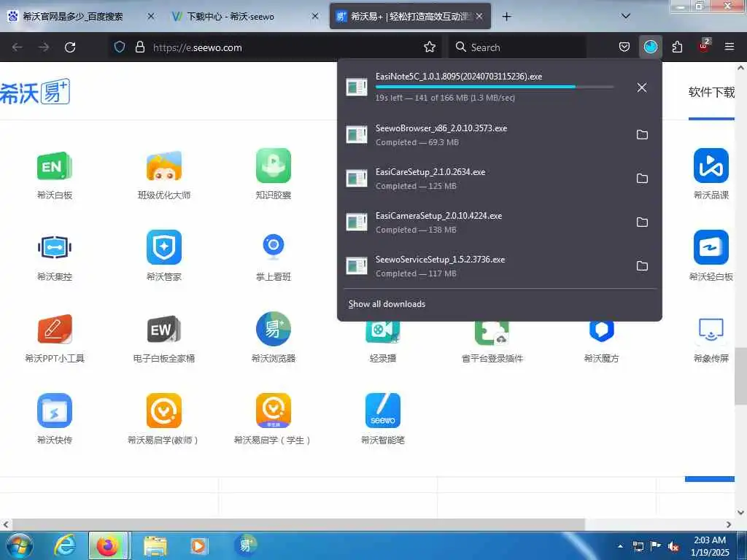The width and height of the screenshot is (747, 560).
Task: Click the site security padlock icon
Action: (x=139, y=47)
